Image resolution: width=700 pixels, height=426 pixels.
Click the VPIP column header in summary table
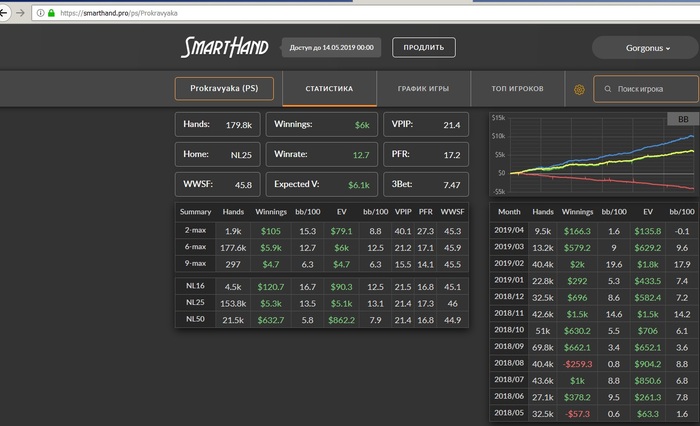click(403, 212)
